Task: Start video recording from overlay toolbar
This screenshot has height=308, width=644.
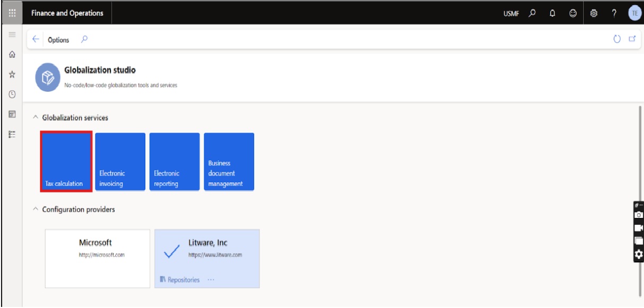Action: pyautogui.click(x=639, y=228)
